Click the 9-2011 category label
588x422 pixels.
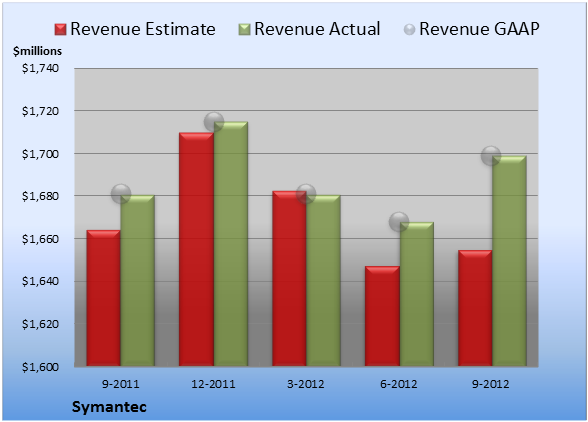(x=121, y=384)
